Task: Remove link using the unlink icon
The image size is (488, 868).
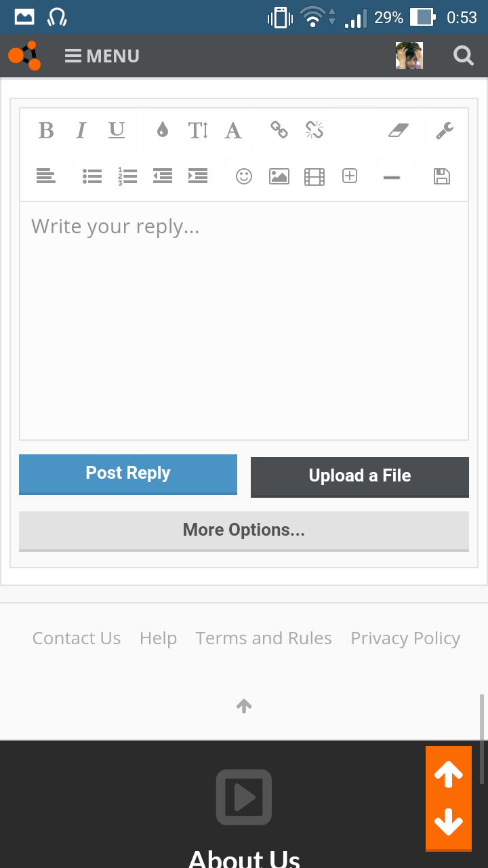Action: [314, 130]
